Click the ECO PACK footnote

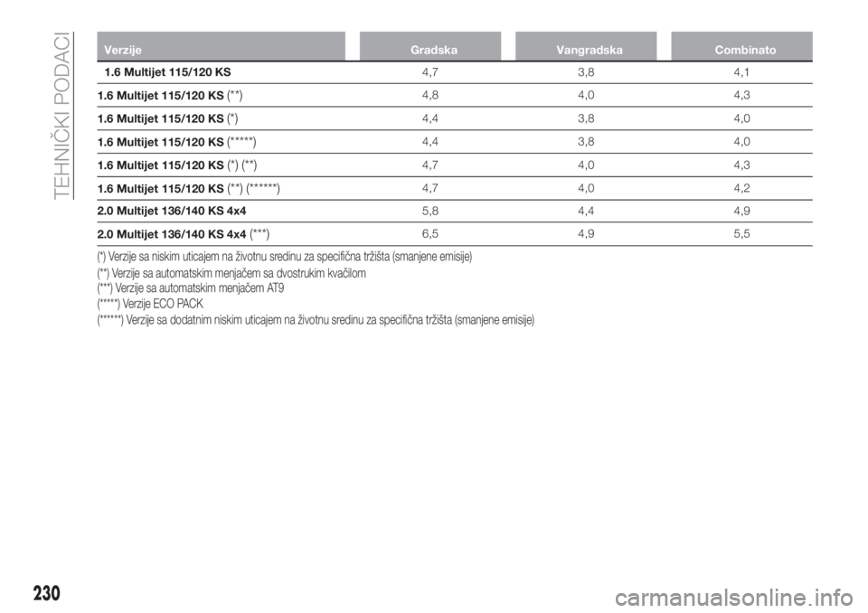coord(150,304)
